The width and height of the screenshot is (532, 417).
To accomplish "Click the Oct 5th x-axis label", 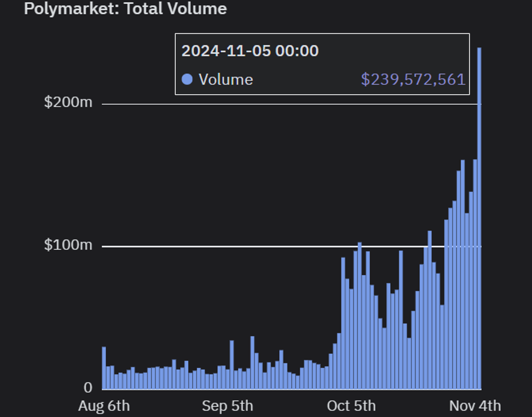I will pyautogui.click(x=351, y=406).
